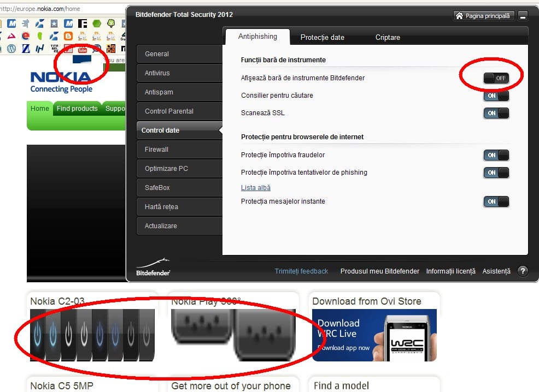Open Hartă rețea section

click(179, 206)
